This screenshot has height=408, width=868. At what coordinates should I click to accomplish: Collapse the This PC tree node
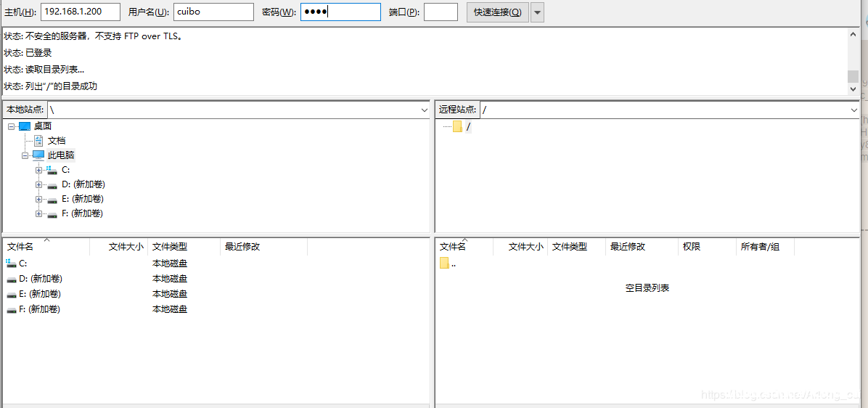point(25,155)
